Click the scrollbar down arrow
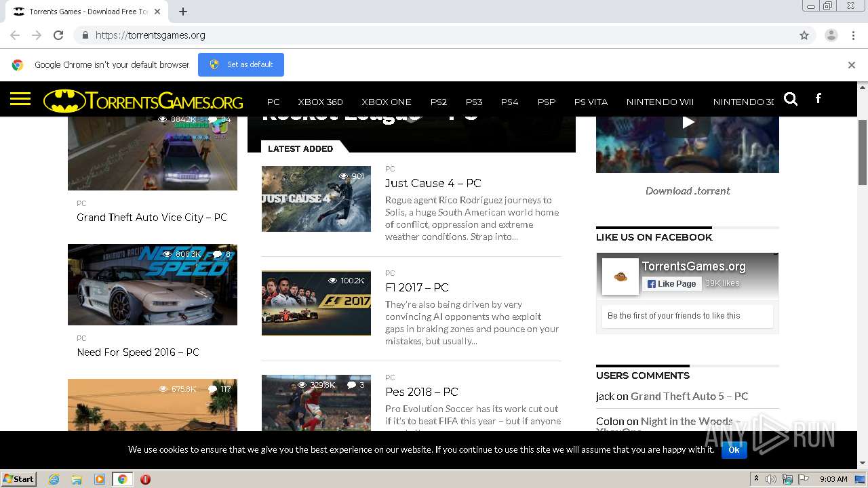The width and height of the screenshot is (868, 488). [x=863, y=464]
